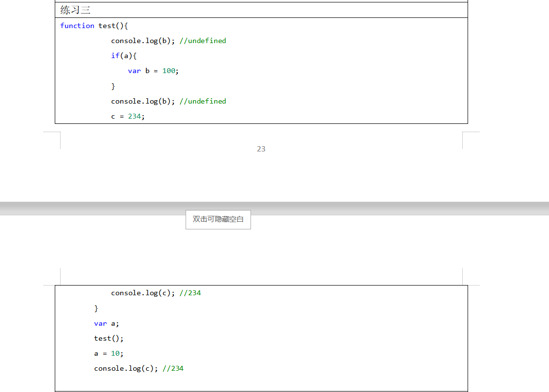This screenshot has width=549, height=392.
Task: Click the closing brace before 'var a;'
Action: 96,308
